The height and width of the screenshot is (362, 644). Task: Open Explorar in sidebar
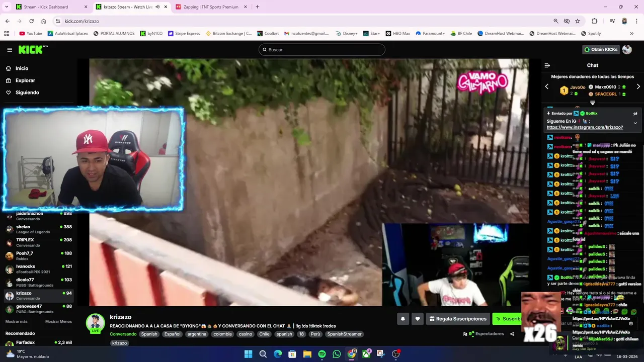[25, 80]
